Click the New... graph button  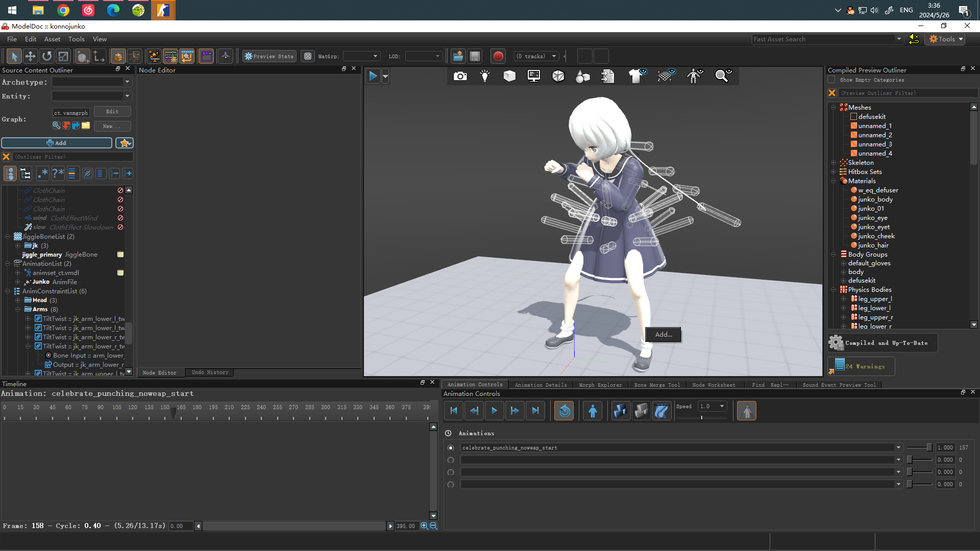(112, 126)
